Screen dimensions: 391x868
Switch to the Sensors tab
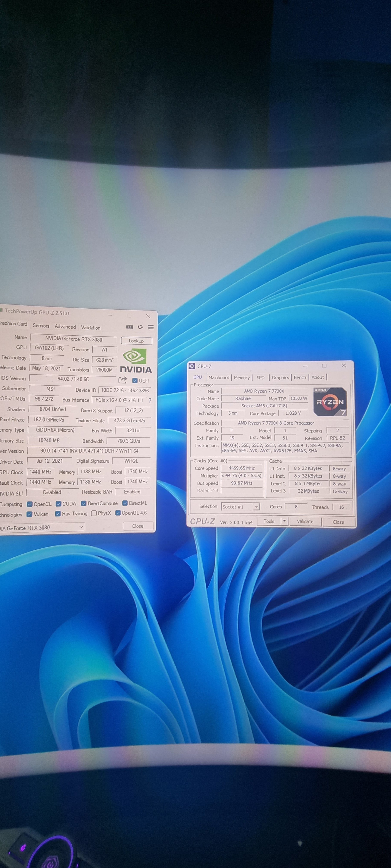[41, 325]
